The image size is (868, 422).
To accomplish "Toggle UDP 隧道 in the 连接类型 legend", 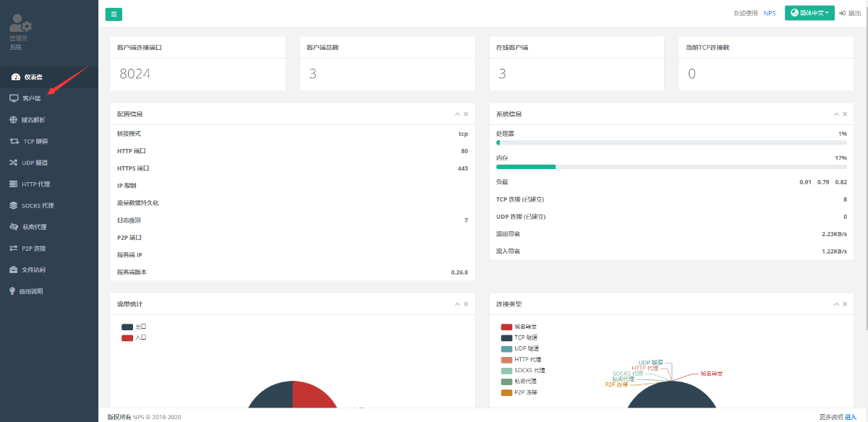I will click(519, 348).
